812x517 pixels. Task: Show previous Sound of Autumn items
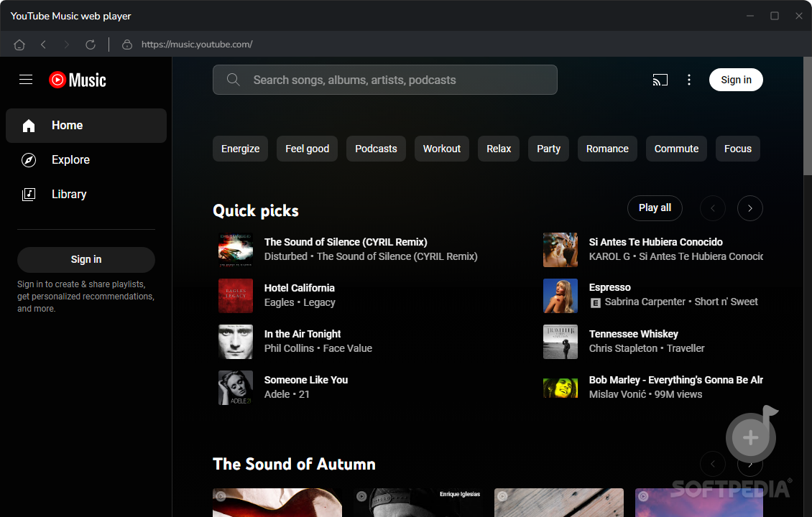point(713,464)
